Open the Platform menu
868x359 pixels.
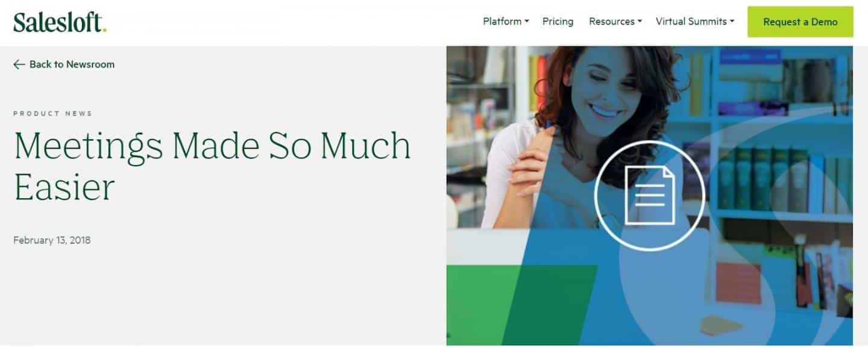506,22
